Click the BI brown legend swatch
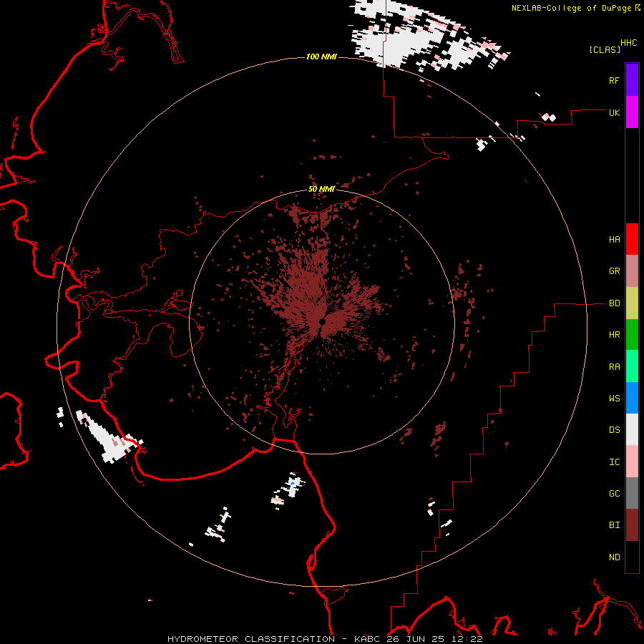 point(632,525)
